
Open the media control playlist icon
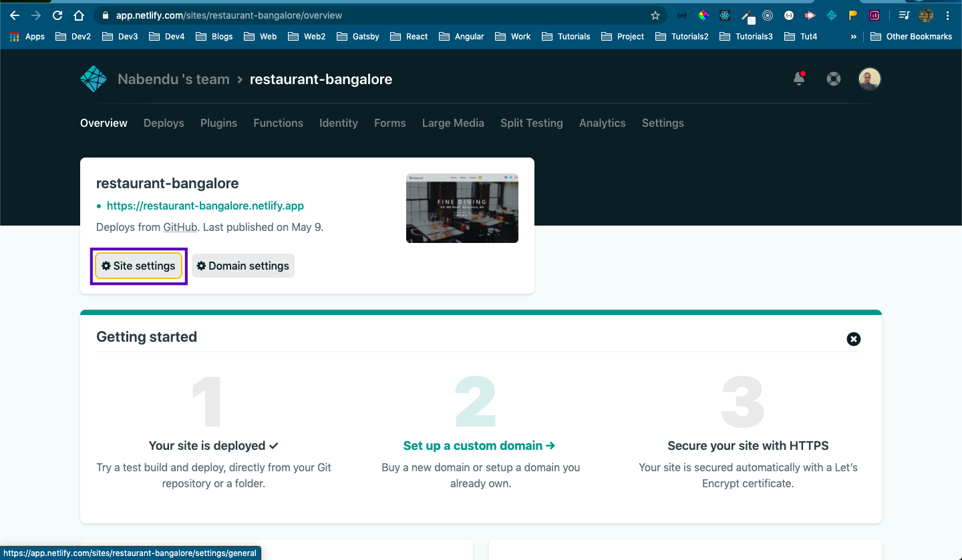904,15
